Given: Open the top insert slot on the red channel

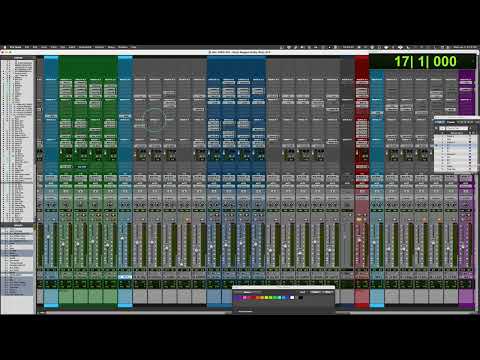Looking at the screenshot, I should pyautogui.click(x=362, y=82).
